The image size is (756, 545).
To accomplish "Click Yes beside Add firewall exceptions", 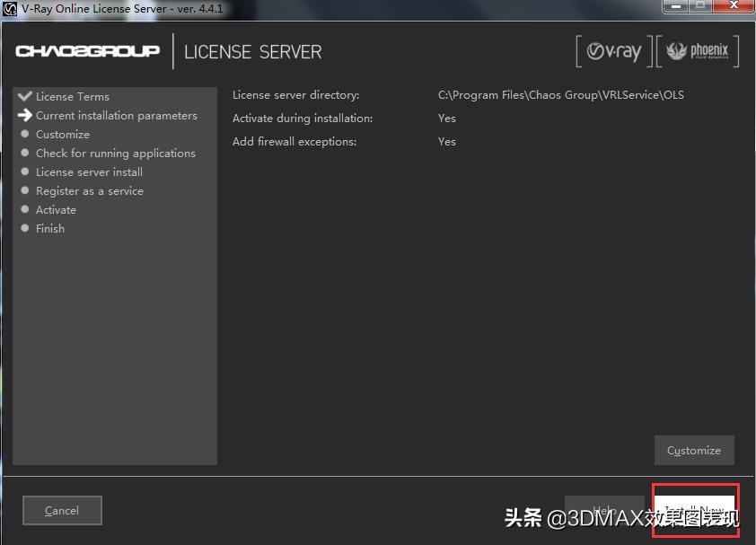I will tap(446, 141).
